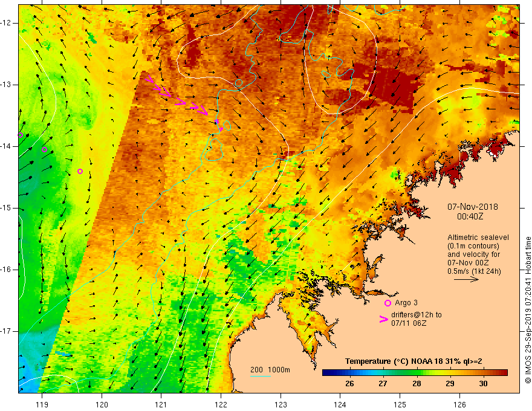Click the longitude axis label 126
The width and height of the screenshot is (532, 411).
click(459, 404)
